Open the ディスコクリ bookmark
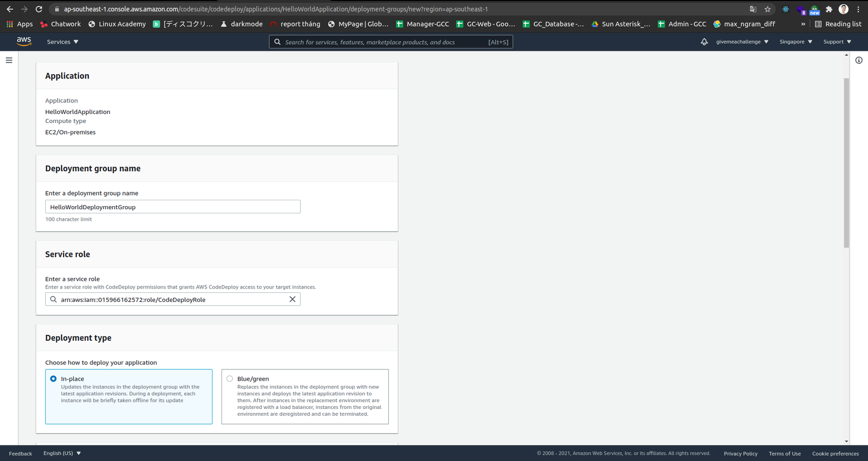Viewport: 868px width, 461px height. coord(183,24)
